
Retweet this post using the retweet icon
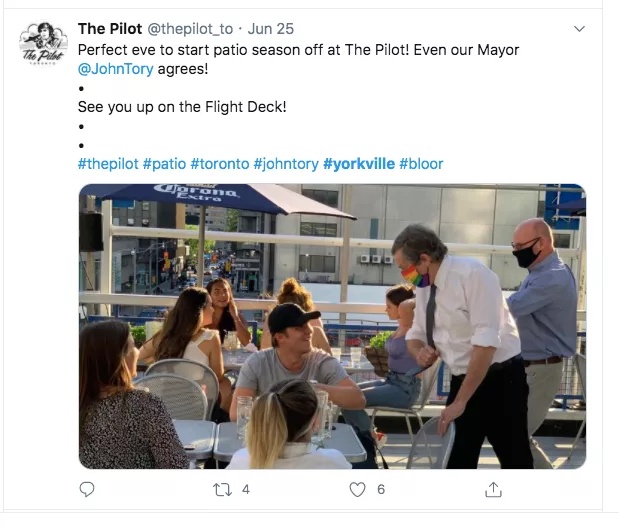(x=222, y=490)
